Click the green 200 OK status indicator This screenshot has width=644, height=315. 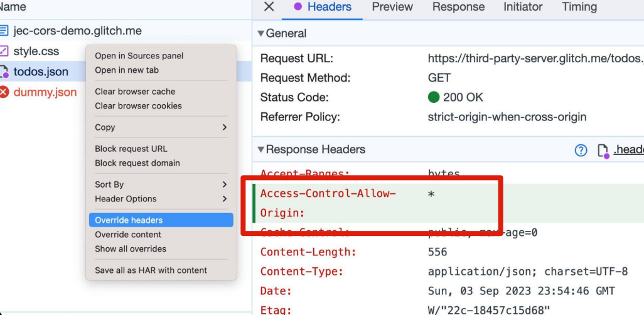(433, 97)
